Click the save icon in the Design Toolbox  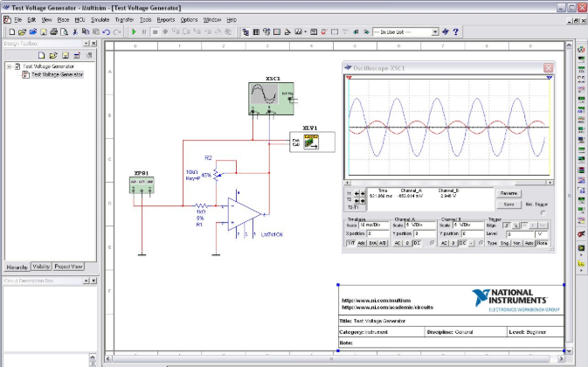tap(66, 55)
